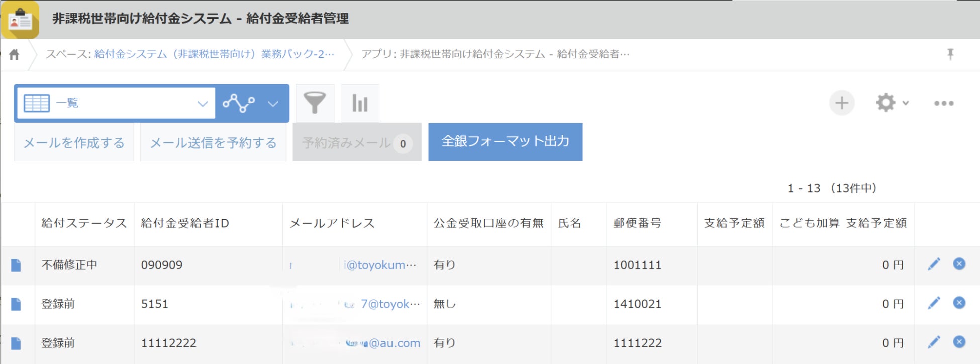Click the 郵便番号 column header
Image resolution: width=980 pixels, height=364 pixels.
pos(637,223)
